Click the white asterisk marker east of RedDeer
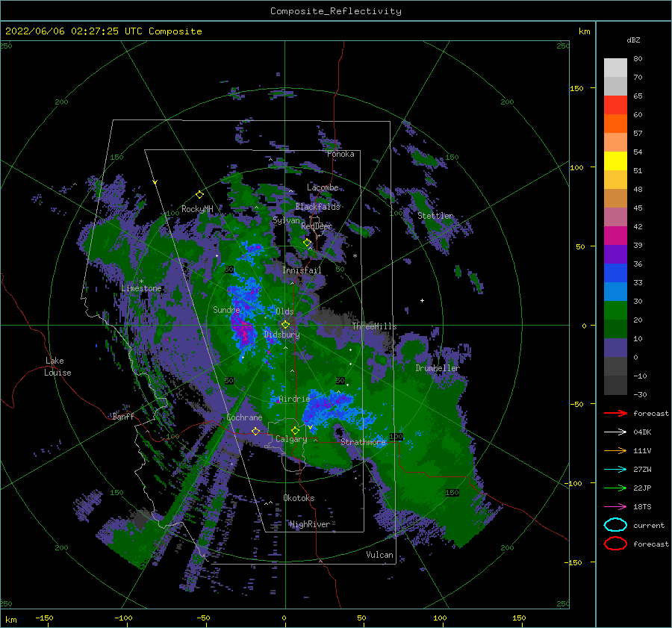 (355, 256)
